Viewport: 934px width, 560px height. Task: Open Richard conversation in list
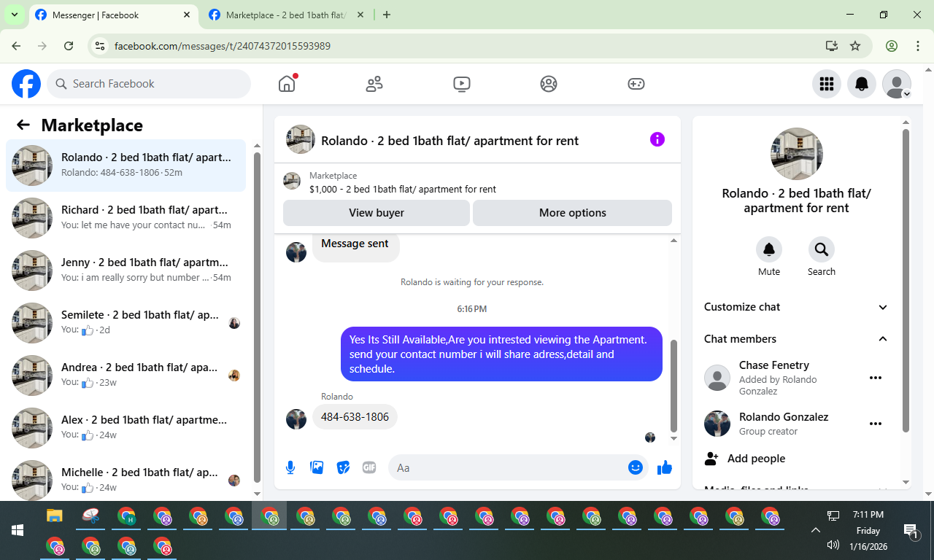(126, 218)
